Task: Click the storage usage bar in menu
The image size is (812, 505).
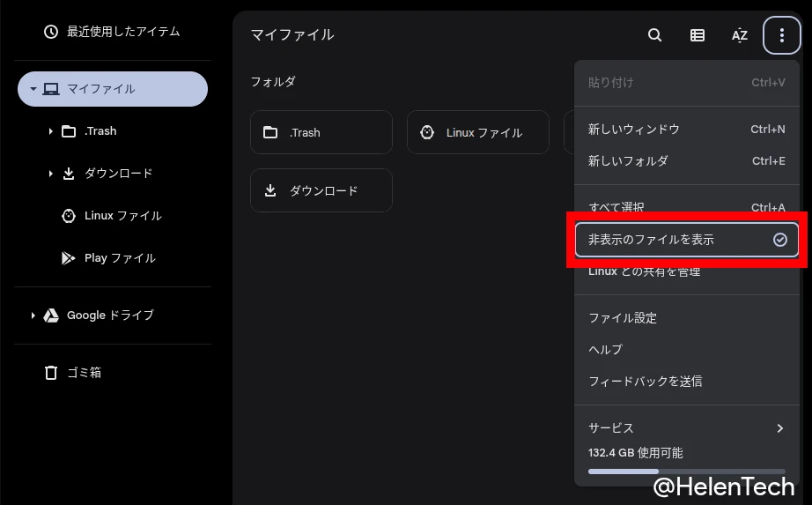Action: click(x=686, y=472)
